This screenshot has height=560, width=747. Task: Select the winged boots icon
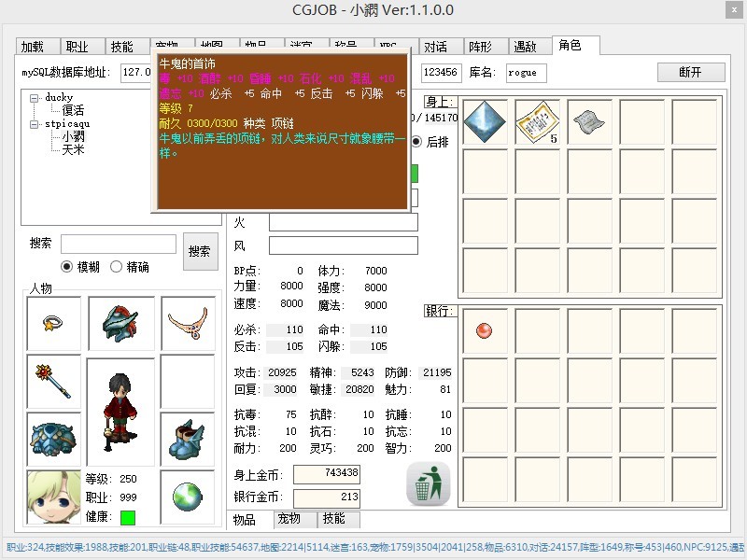[188, 440]
